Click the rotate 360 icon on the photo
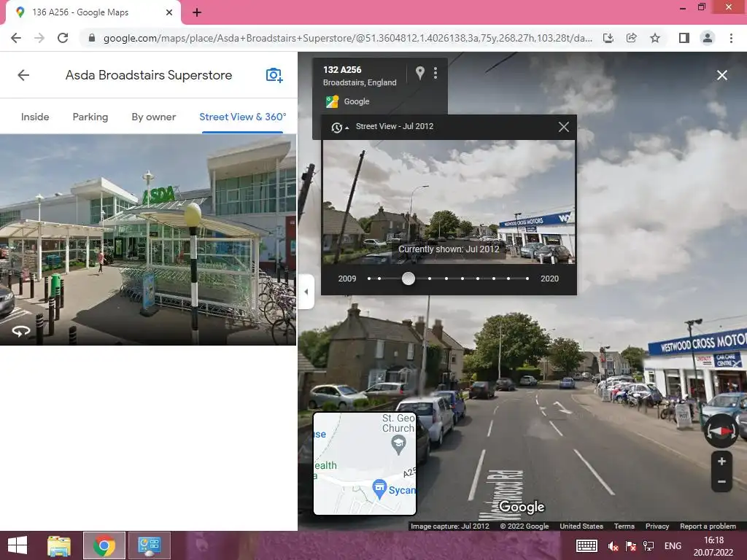The height and width of the screenshot is (560, 747). coord(20,330)
